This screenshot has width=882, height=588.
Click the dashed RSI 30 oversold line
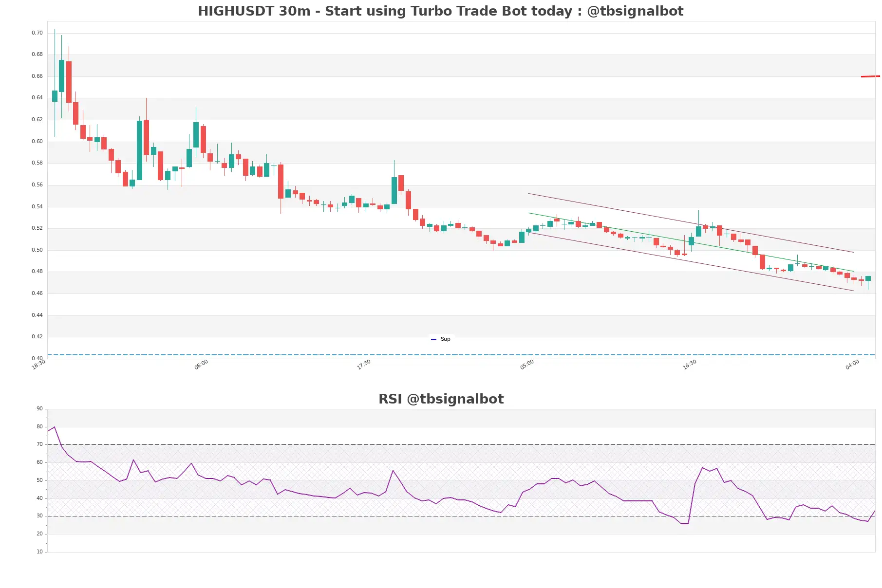pos(461,516)
